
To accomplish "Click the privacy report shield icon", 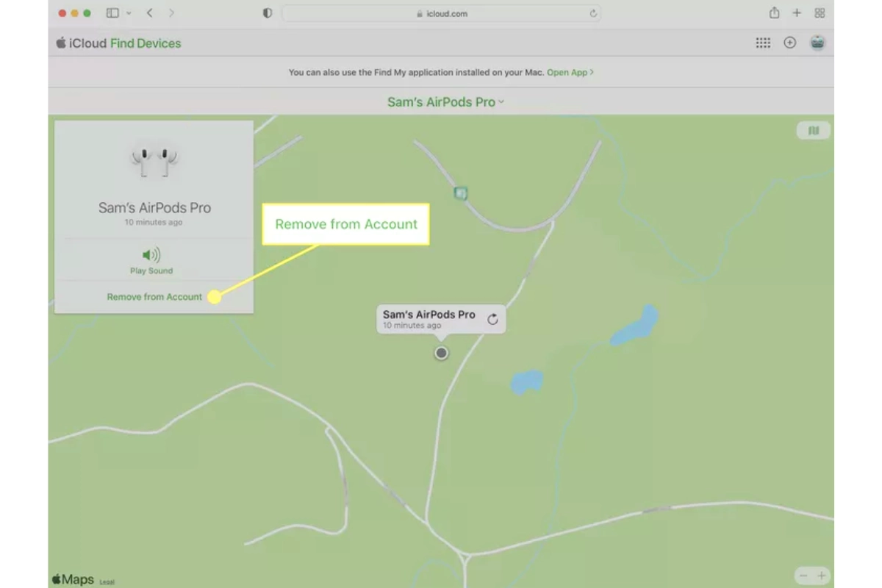I will [268, 13].
